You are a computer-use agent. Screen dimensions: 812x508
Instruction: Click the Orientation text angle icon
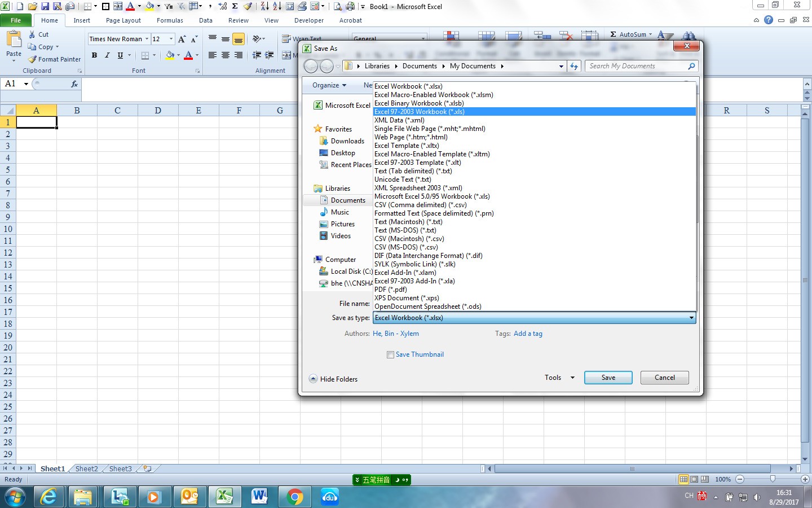(257, 39)
